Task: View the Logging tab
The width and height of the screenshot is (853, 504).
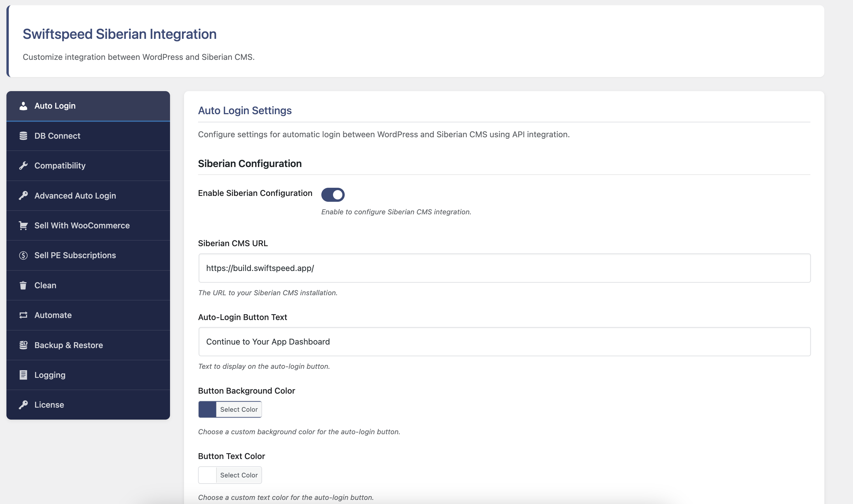Action: tap(88, 375)
